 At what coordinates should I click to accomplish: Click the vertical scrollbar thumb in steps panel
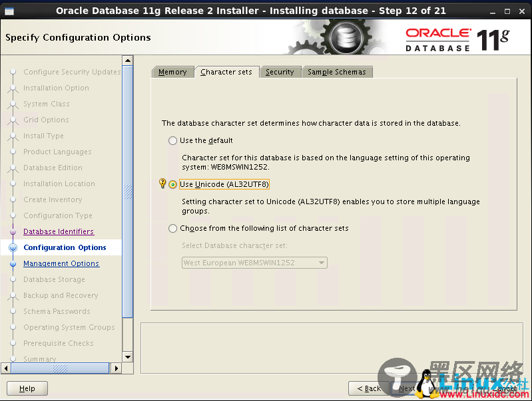pyautogui.click(x=128, y=192)
